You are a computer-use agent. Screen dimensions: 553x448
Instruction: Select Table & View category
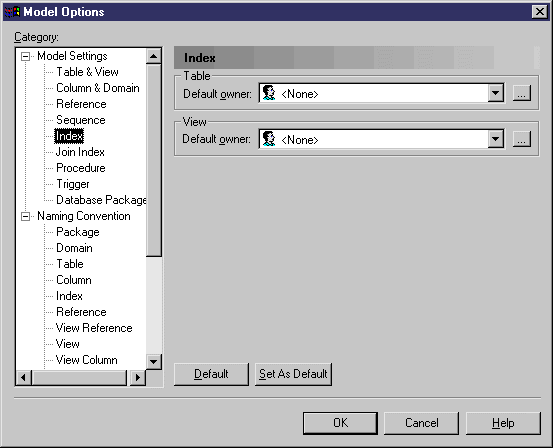[x=87, y=72]
